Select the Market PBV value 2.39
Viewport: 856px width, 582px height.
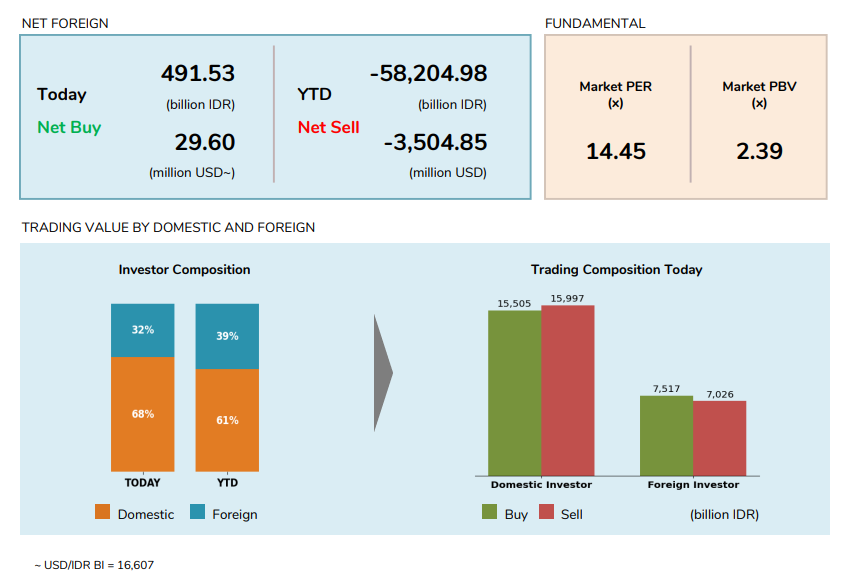[759, 151]
